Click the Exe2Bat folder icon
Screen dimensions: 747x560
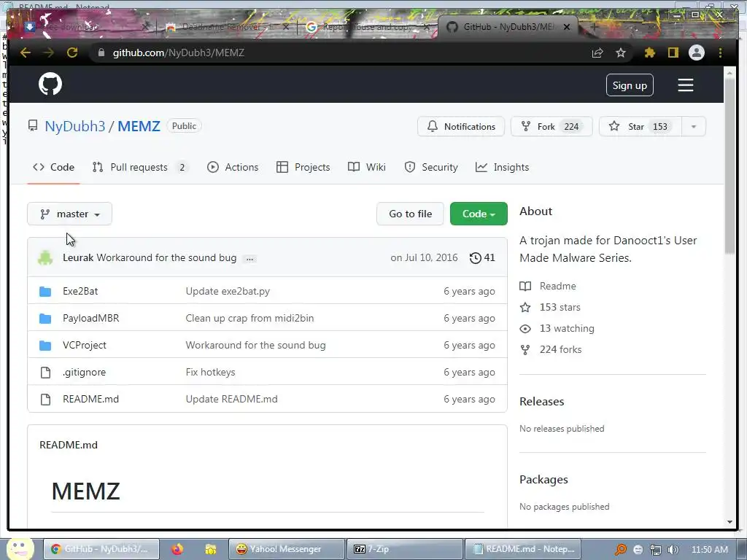point(45,292)
